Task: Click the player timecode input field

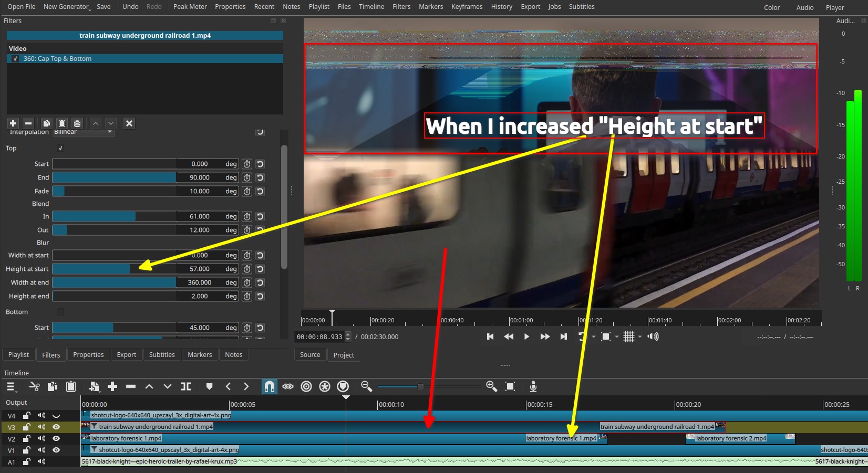Action: tap(319, 337)
